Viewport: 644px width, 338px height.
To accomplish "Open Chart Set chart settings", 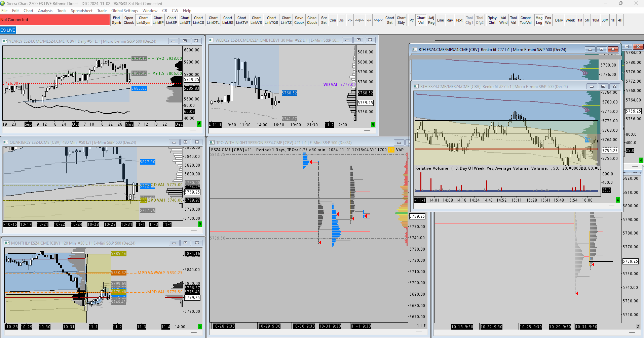I will [390, 20].
